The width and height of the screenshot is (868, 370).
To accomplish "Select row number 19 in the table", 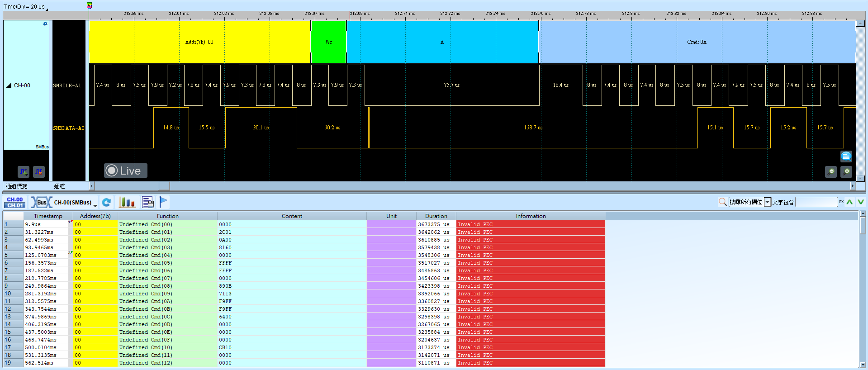I will (13, 363).
